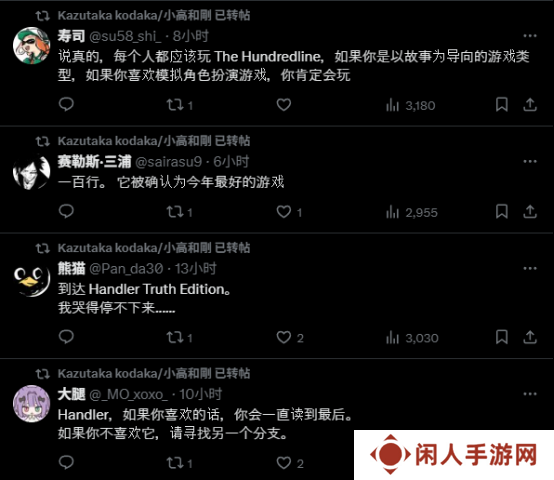Share the 寿司 tweet
554x480 pixels.
(x=530, y=105)
